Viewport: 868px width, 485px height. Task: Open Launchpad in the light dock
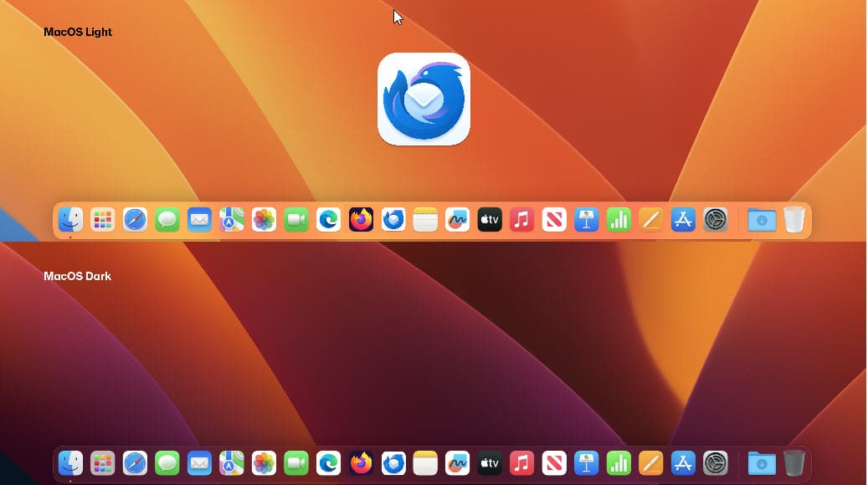(102, 220)
